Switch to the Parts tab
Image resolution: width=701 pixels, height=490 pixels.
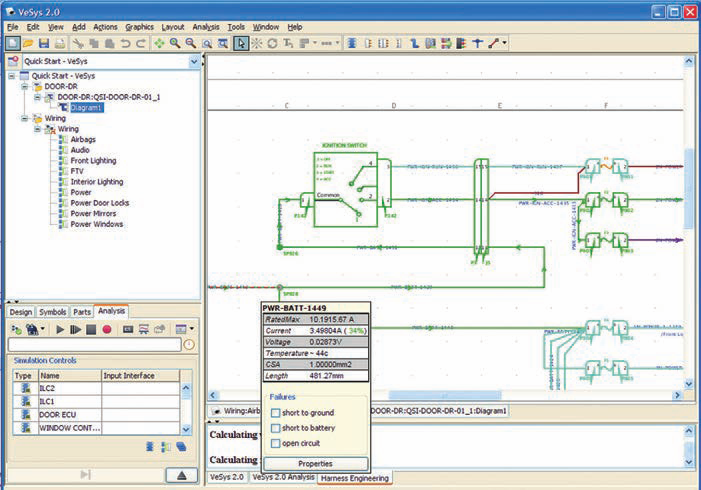(82, 312)
